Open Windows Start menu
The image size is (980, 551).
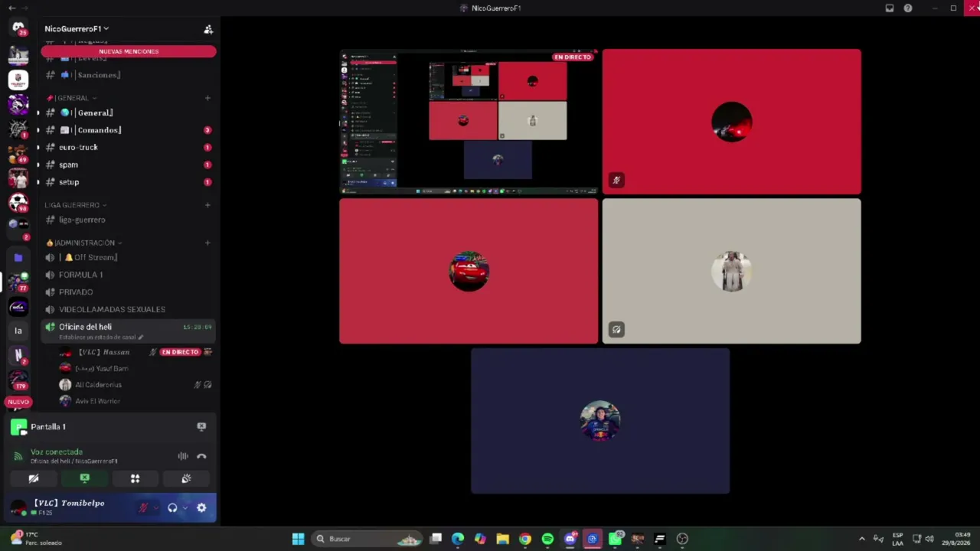pos(298,539)
